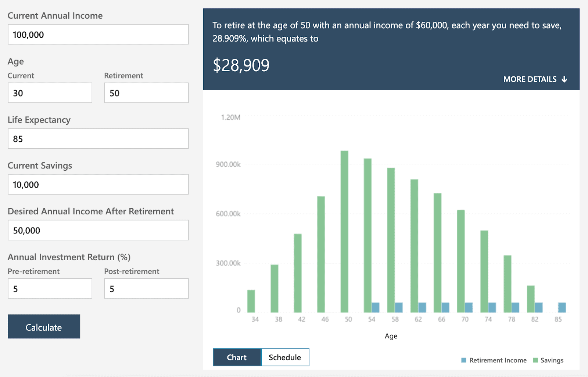This screenshot has width=588, height=377.
Task: Focus Desired Annual Income After Retirement field
Action: (98, 230)
